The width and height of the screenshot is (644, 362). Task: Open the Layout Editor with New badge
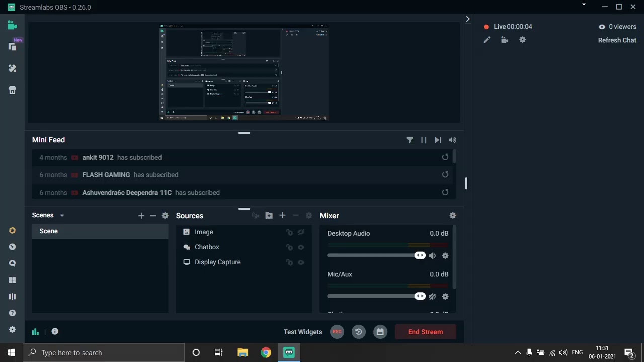[x=13, y=46]
